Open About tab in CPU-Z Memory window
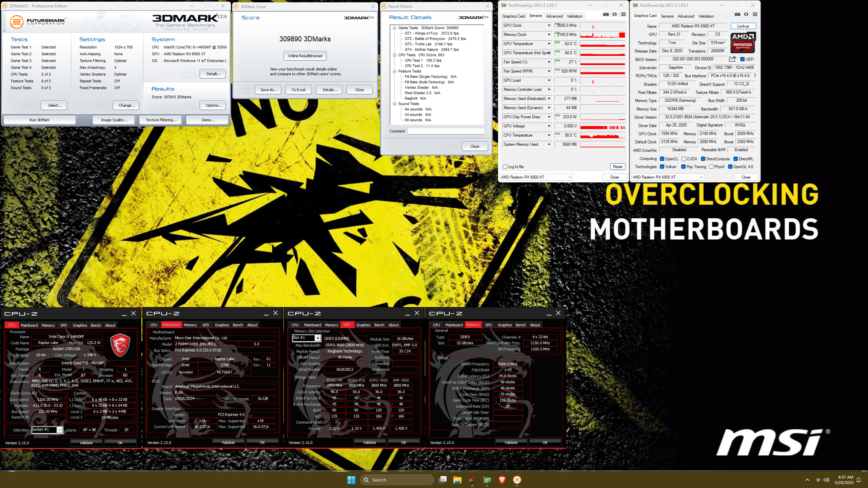The image size is (868, 488). click(535, 325)
